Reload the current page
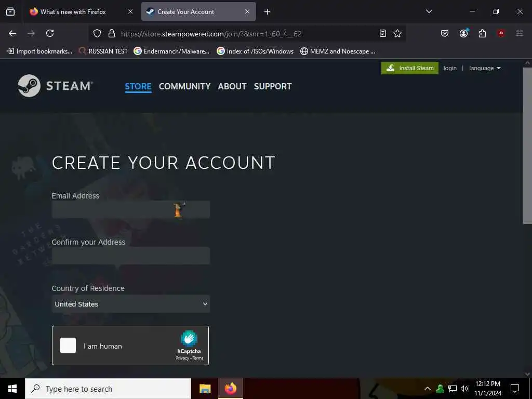The height and width of the screenshot is (399, 532). 50,33
